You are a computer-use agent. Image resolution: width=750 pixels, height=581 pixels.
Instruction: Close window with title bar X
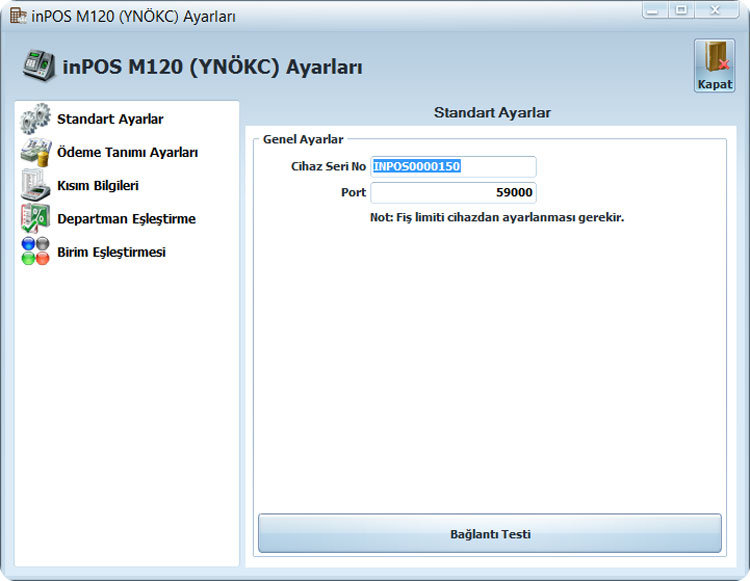716,11
